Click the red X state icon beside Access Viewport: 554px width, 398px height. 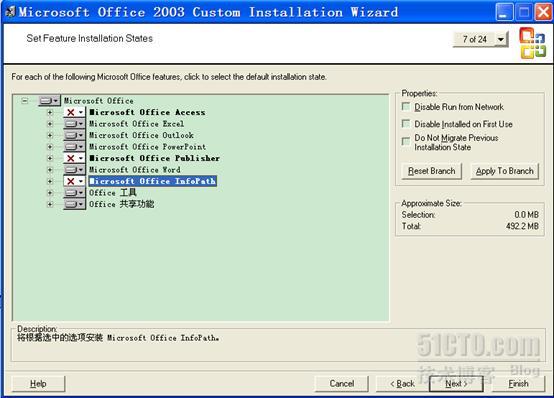pyautogui.click(x=75, y=112)
